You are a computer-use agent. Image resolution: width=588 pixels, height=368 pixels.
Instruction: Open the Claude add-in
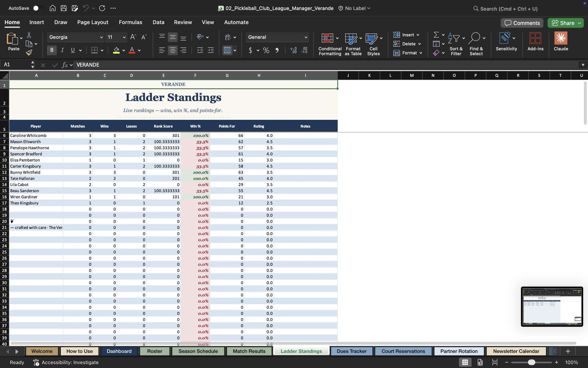coord(561,41)
